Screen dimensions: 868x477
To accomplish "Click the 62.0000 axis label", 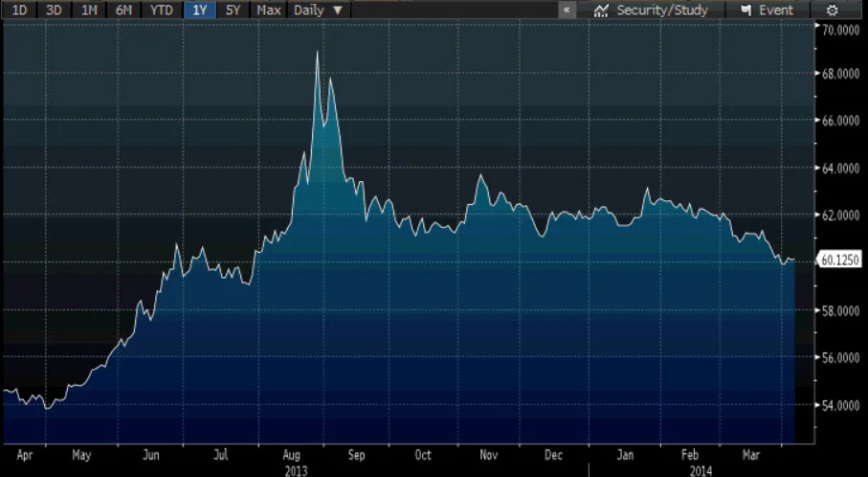I will [x=840, y=215].
